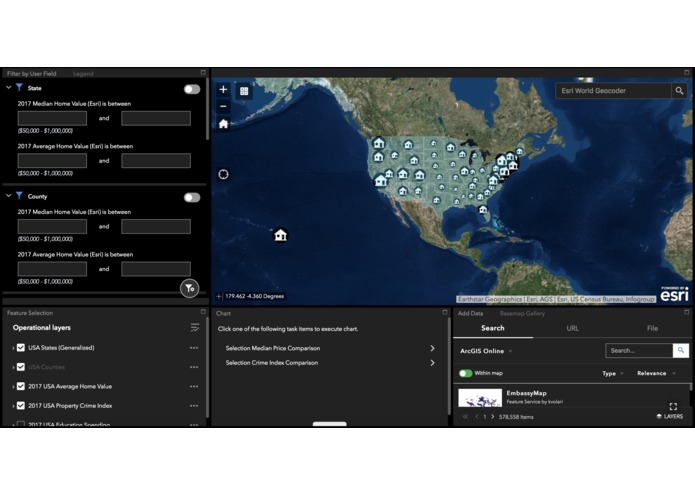The image size is (695, 494).
Task: Click the Esri World Geocoder search box
Action: (613, 91)
